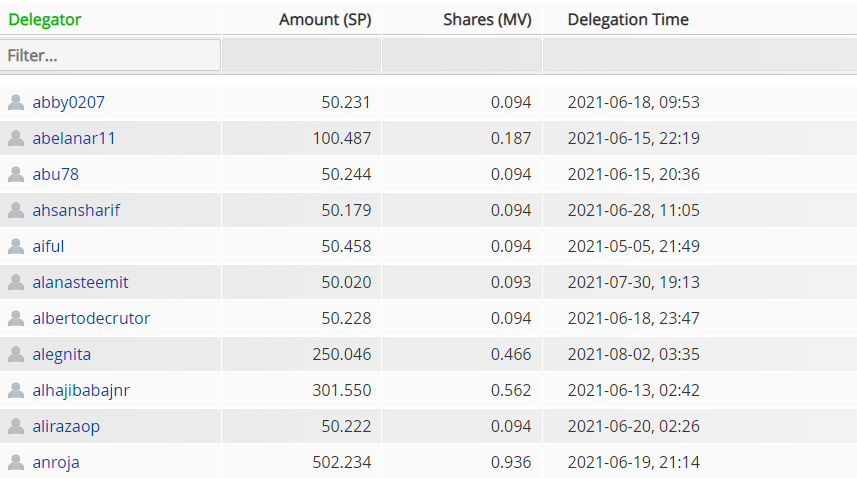857x478 pixels.
Task: Open the alirazaop delegator link
Action: click(x=66, y=427)
